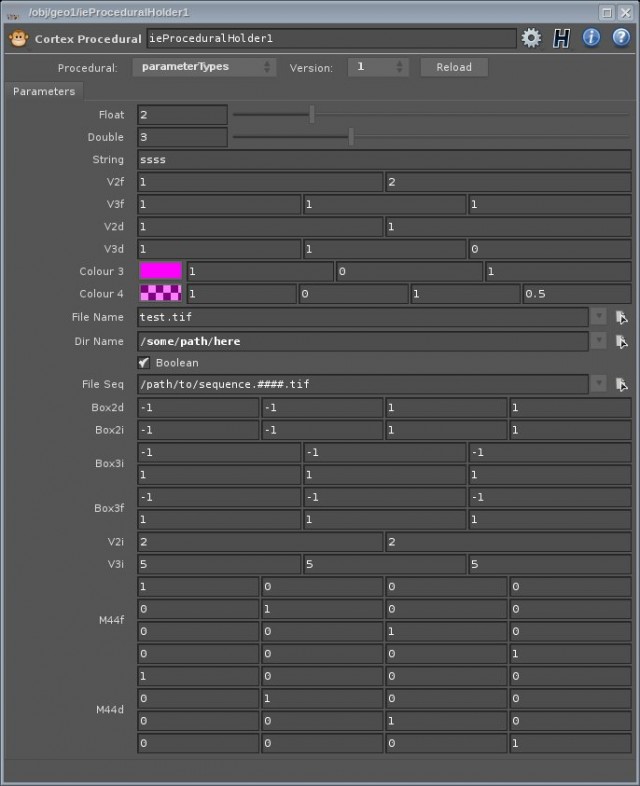The width and height of the screenshot is (640, 786).
Task: Click the V2f second field with 2
Action: [x=508, y=182]
